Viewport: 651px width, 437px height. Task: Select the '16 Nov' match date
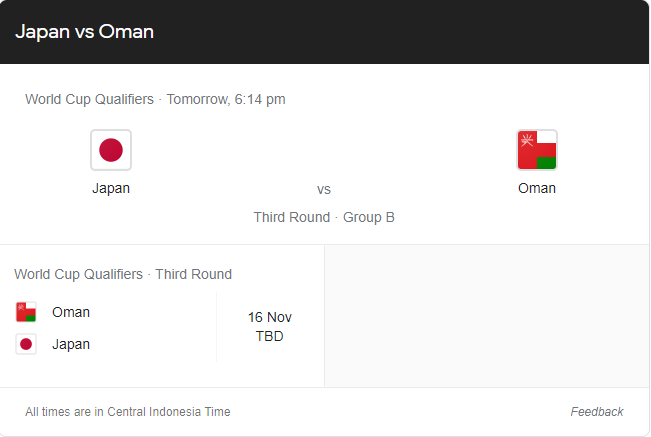(270, 317)
